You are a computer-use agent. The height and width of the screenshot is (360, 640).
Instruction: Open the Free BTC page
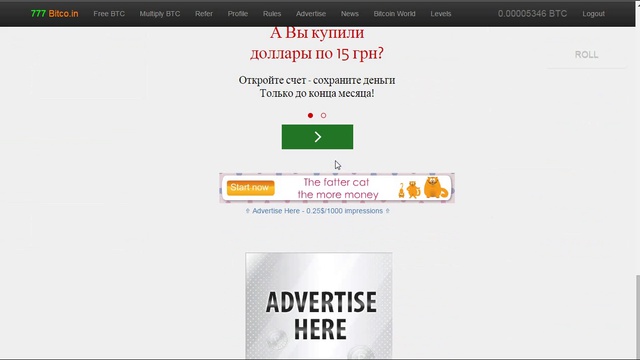coord(109,13)
